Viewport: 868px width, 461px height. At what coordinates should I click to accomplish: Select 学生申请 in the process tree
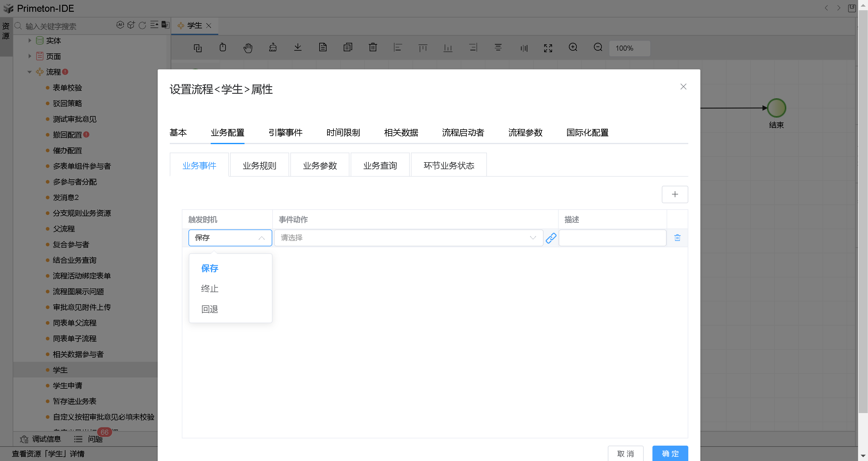(67, 386)
